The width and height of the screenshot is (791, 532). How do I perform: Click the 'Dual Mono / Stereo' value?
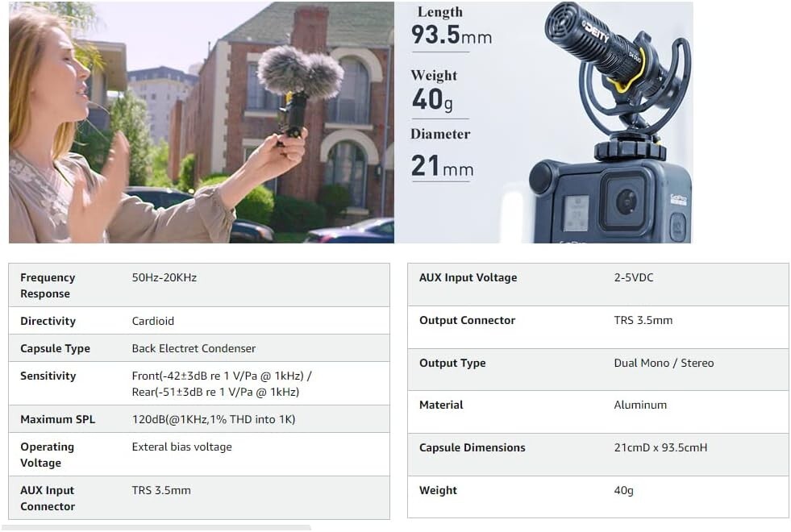(x=664, y=363)
